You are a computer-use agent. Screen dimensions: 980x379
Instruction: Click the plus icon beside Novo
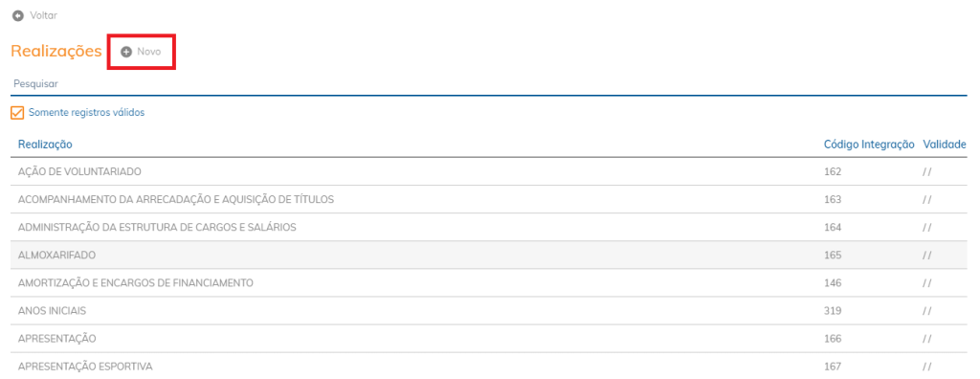coord(126,52)
